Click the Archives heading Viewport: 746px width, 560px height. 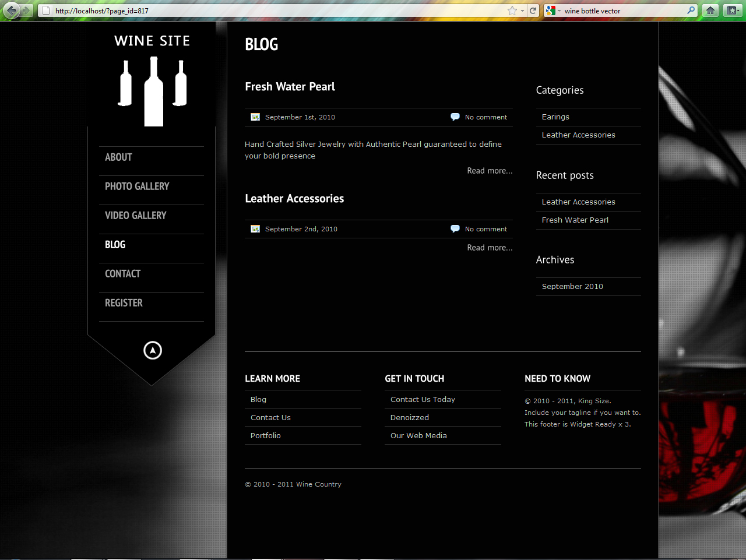tap(555, 260)
